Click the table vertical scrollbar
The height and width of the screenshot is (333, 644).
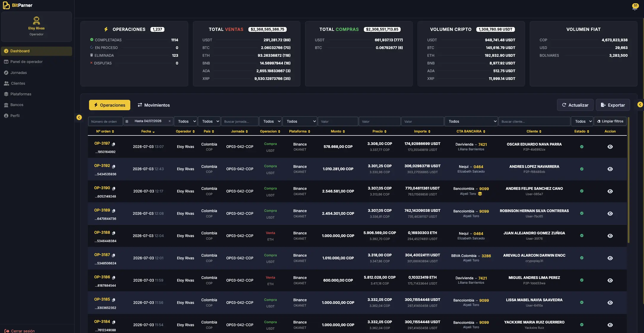coord(629,180)
